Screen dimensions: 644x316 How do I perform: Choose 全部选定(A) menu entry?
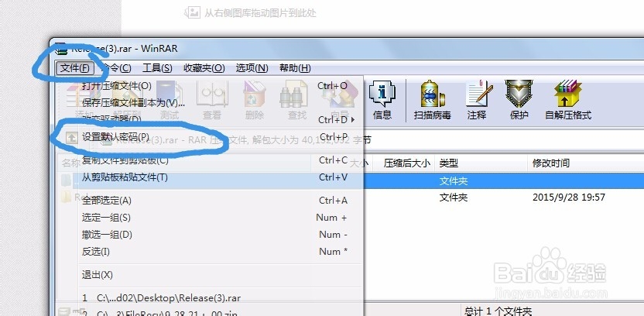[221, 201]
